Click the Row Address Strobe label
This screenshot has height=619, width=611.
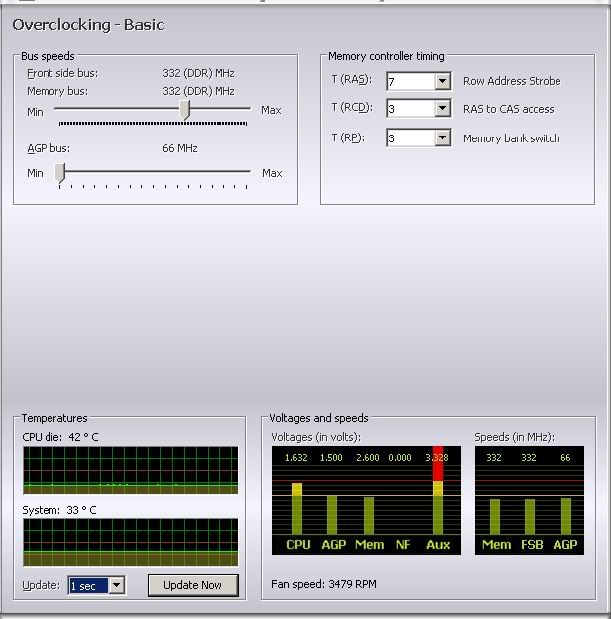coord(512,81)
